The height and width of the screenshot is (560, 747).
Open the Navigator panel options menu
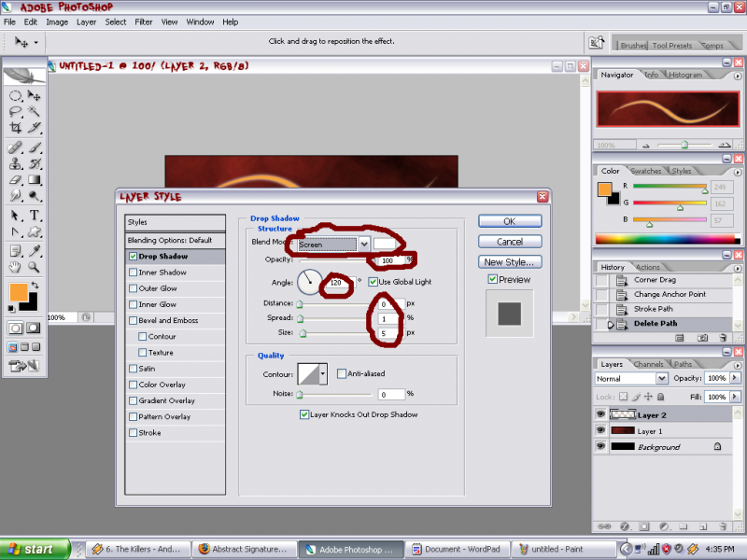pos(738,76)
